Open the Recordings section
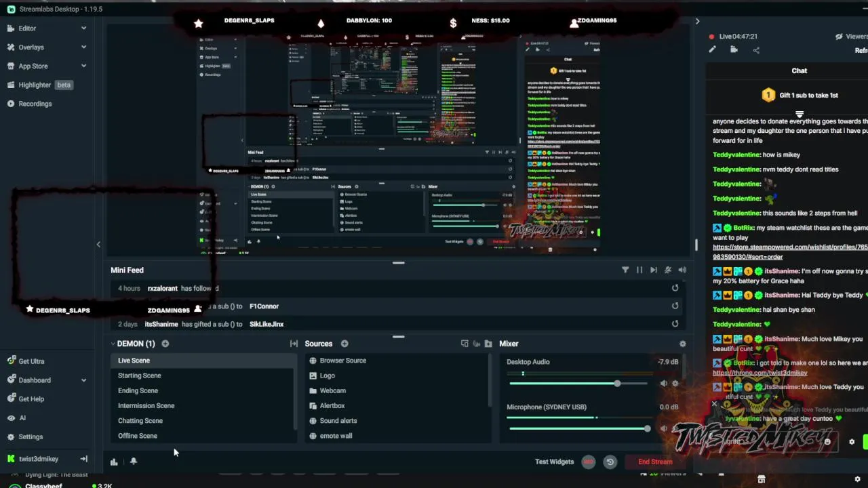Viewport: 868px width, 488px height. pos(35,104)
